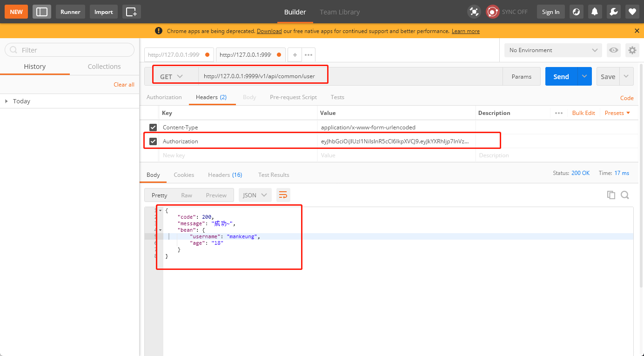Uncheck the Content-Type header checkbox
The image size is (644, 356).
click(x=153, y=128)
